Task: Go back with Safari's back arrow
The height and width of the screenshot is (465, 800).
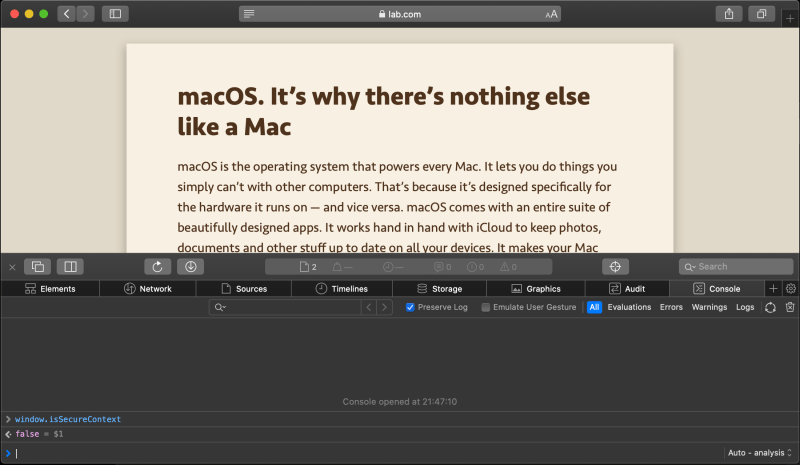Action: (x=66, y=14)
